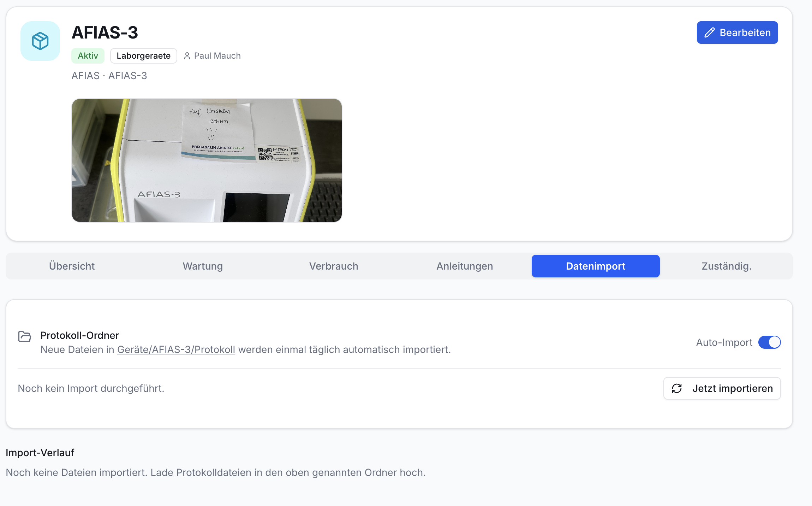Open the Wartung tab

click(x=203, y=266)
